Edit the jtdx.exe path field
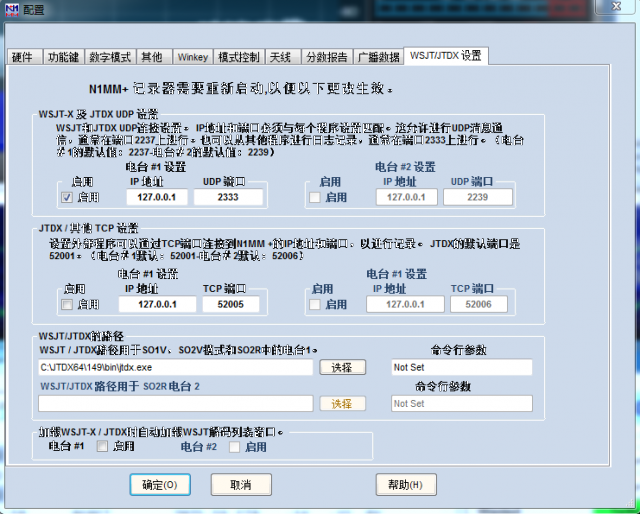 point(176,367)
